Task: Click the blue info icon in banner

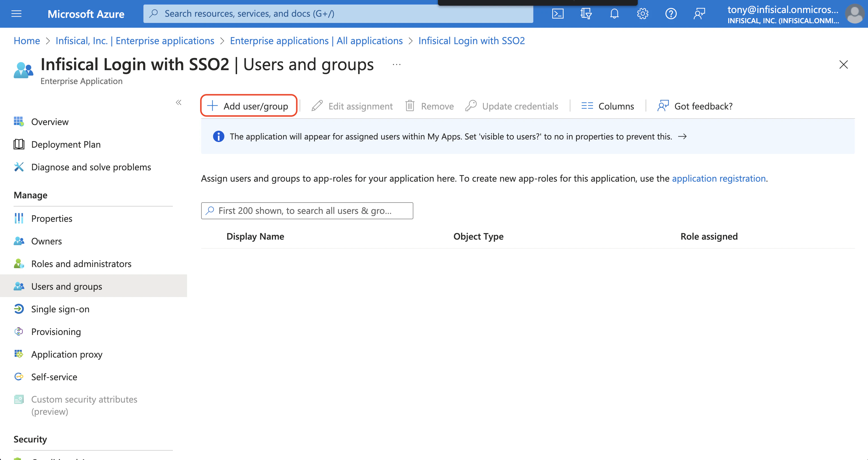Action: coord(218,136)
